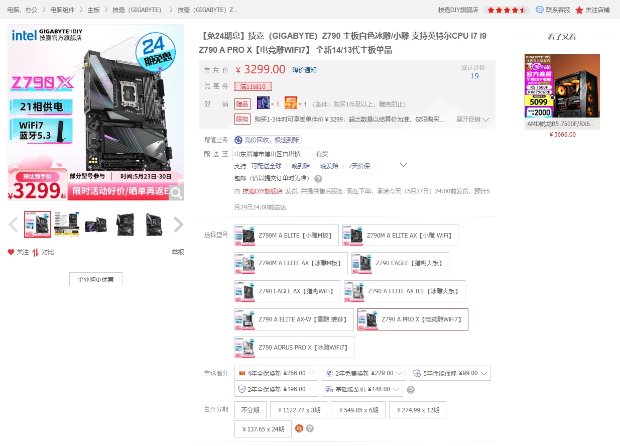Screen dimensions: 620x446
Task: Click the right arrow of thumbnail carousel
Action: coord(179,224)
